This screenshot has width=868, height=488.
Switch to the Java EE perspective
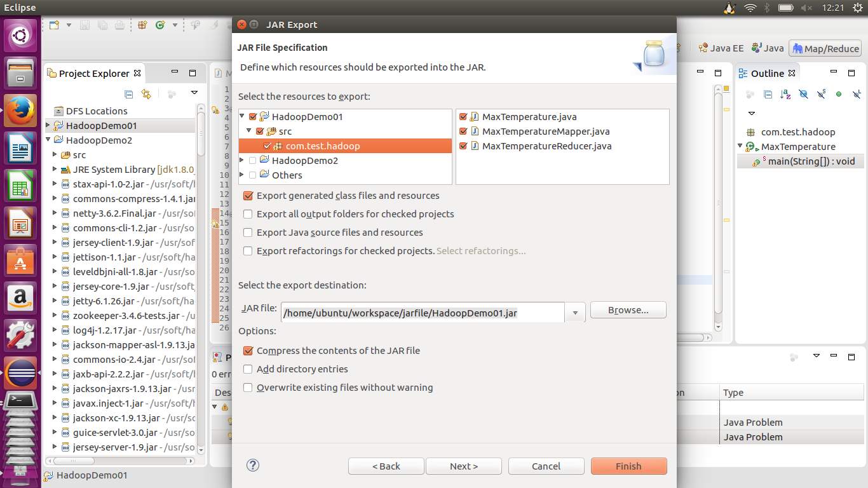(x=721, y=48)
